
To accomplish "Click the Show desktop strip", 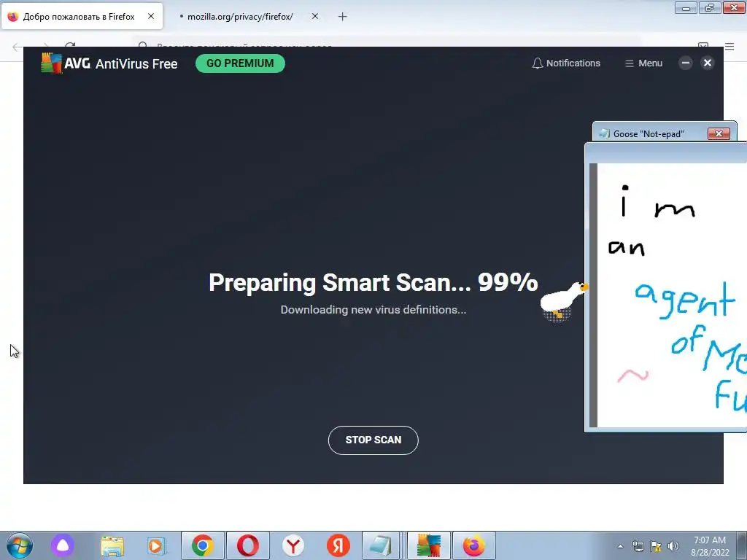I will [742, 545].
